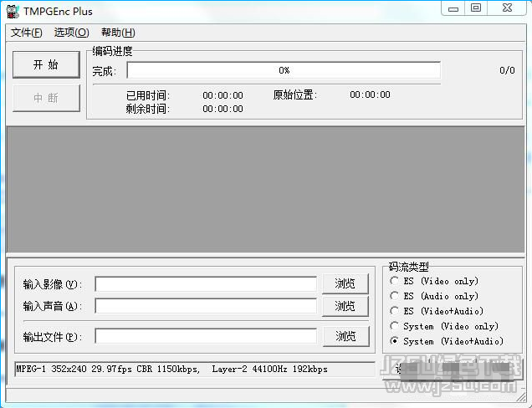Close the TMPGEnc Plus window

[507, 8]
